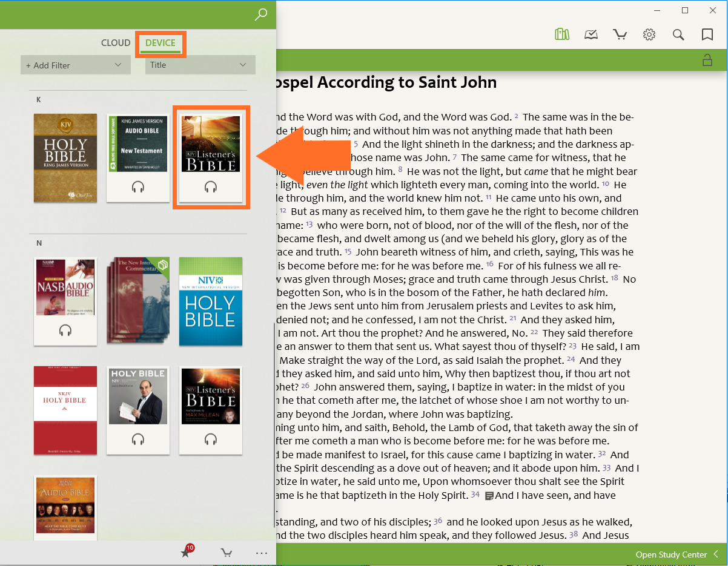Expand Open Study Center panel
Screen dimensions: 728x566
(x=677, y=554)
